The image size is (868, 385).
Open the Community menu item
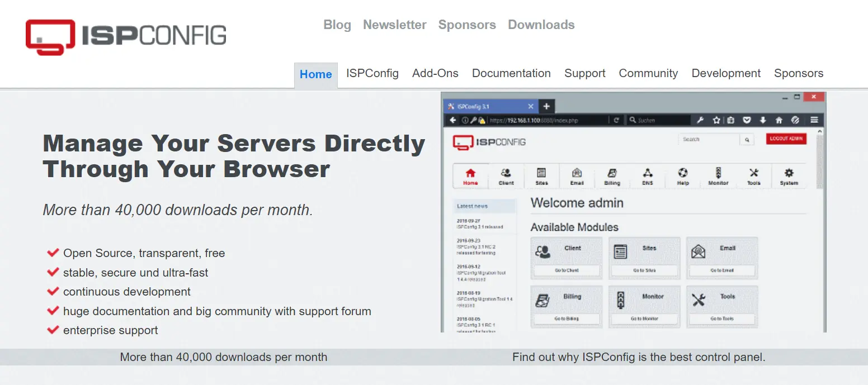(x=648, y=73)
